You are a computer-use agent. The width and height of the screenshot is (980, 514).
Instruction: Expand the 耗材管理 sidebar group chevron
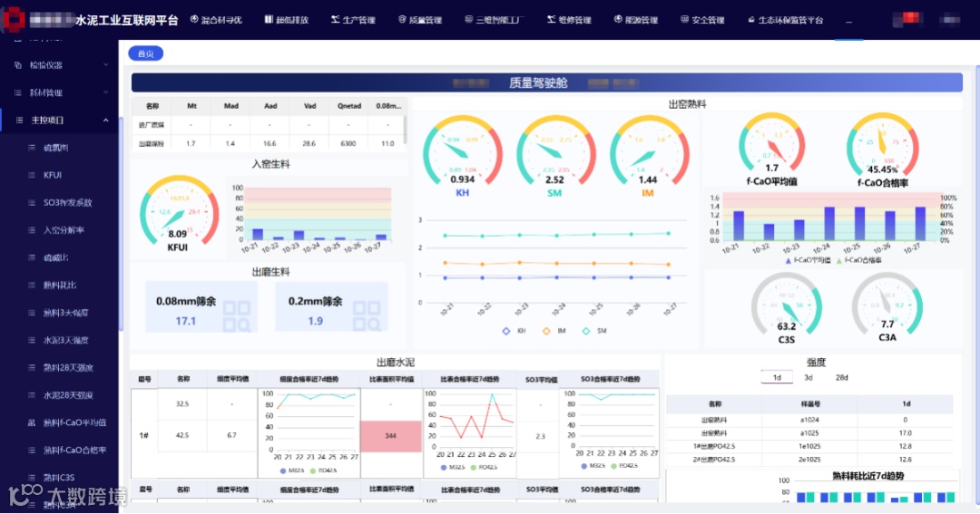pyautogui.click(x=105, y=92)
